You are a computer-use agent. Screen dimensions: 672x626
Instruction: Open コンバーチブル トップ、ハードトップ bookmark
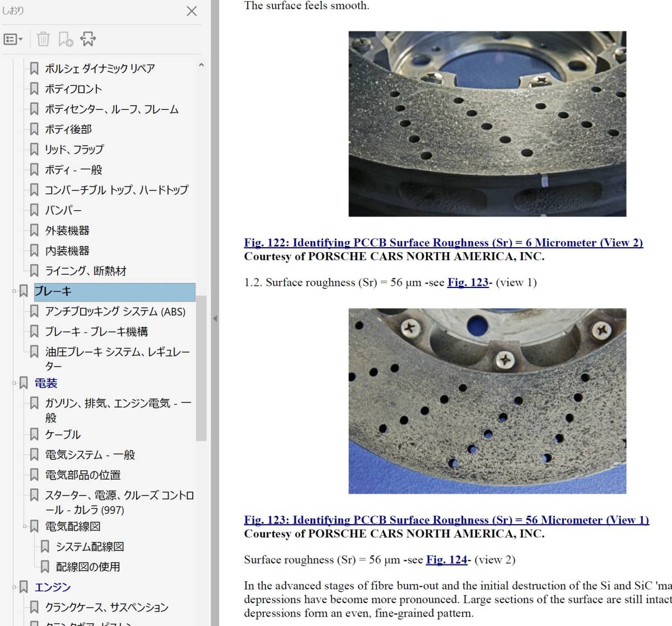[116, 189]
